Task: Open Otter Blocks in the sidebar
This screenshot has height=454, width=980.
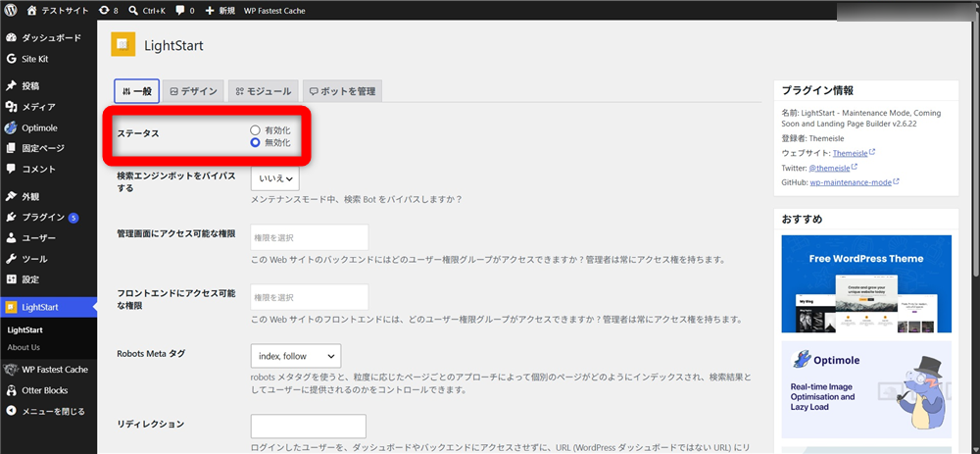Action: coord(48,390)
